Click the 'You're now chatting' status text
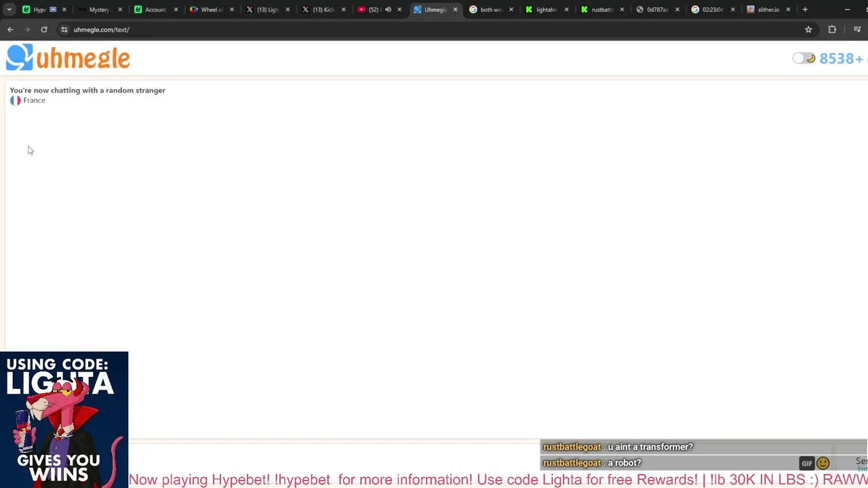Image resolution: width=868 pixels, height=488 pixels. pyautogui.click(x=87, y=90)
